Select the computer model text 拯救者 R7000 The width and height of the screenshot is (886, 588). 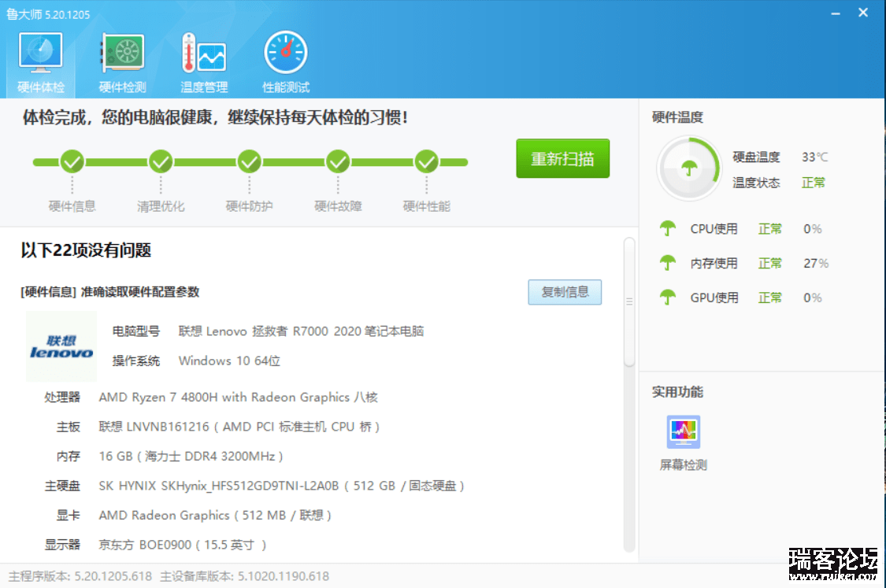click(301, 331)
